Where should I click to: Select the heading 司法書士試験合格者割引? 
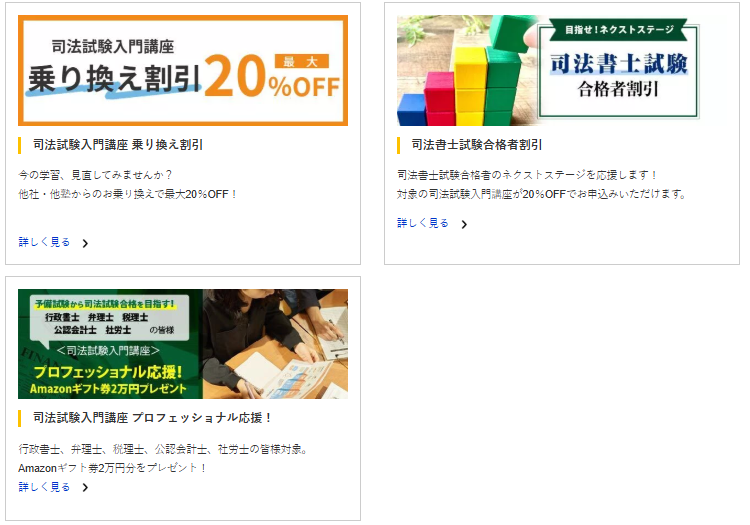pyautogui.click(x=476, y=144)
